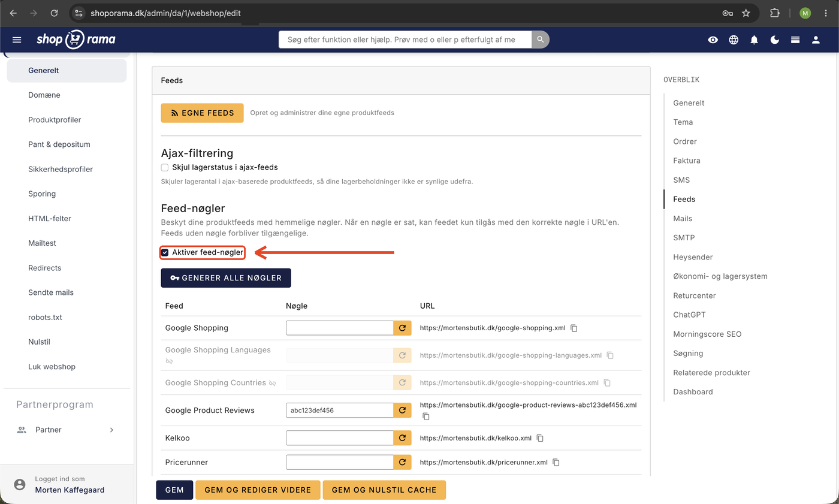Select Sikkerhedsprofiler in the sidebar
The image size is (839, 504).
61,169
